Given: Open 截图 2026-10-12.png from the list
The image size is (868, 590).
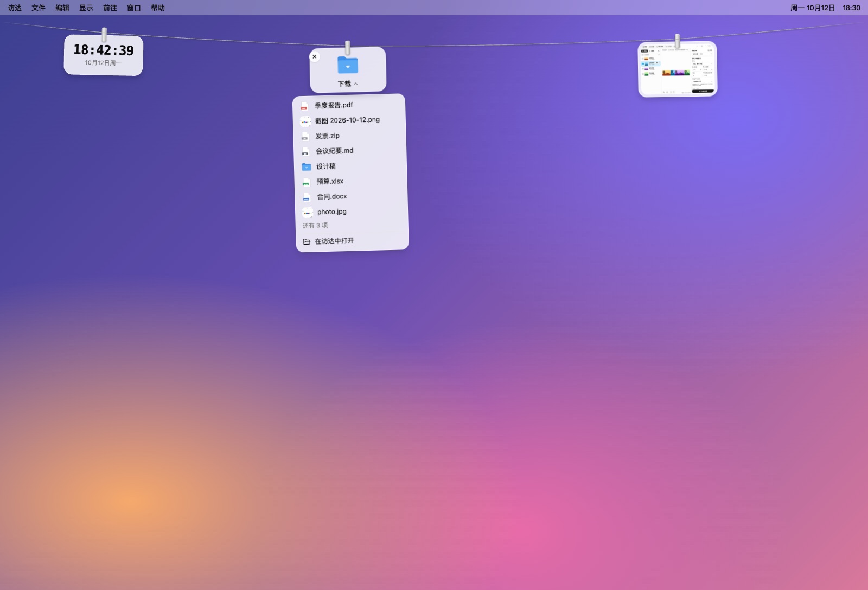Looking at the screenshot, I should (350, 120).
